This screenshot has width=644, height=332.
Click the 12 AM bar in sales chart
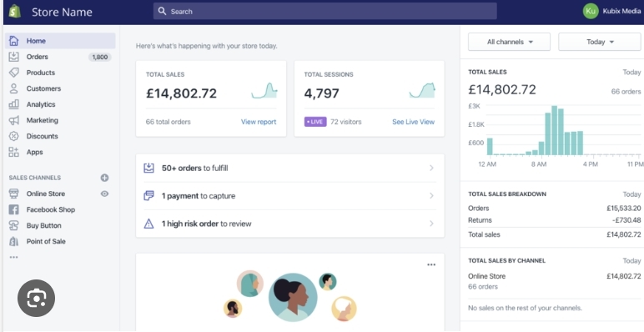coord(490,146)
